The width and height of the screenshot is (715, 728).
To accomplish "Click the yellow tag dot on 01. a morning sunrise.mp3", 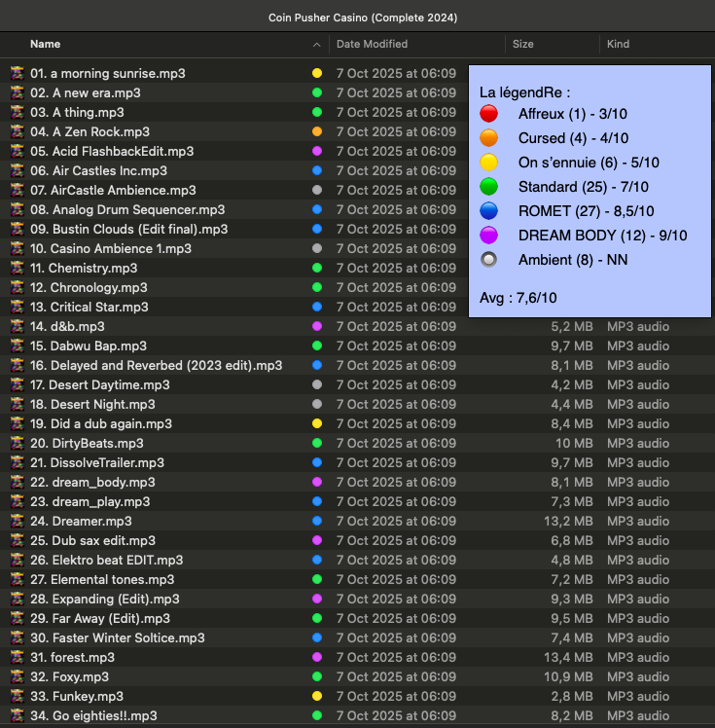I will coord(317,73).
